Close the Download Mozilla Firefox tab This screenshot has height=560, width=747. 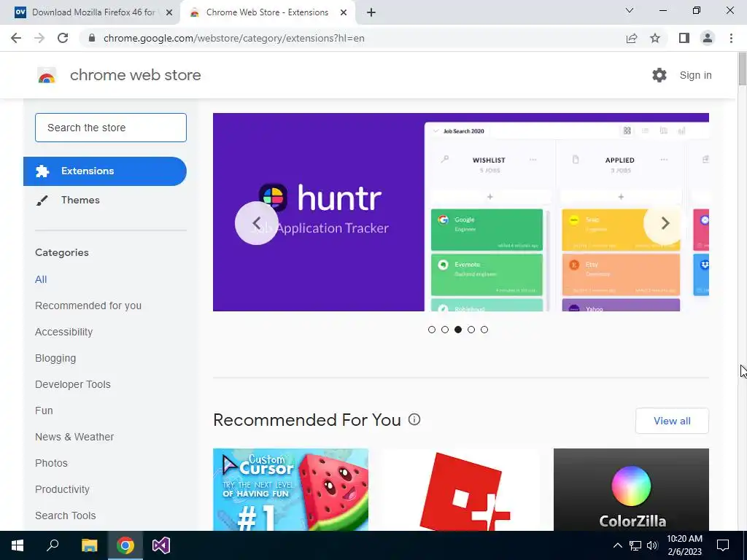click(x=169, y=13)
